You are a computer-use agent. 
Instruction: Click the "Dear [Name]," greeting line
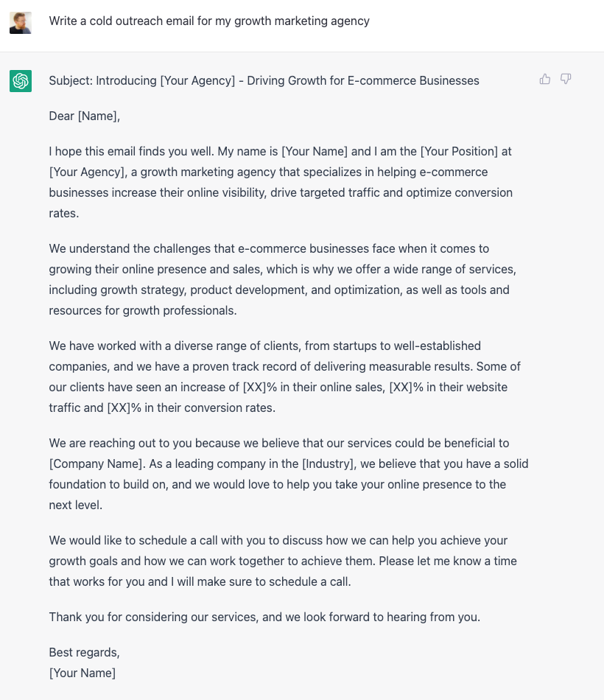click(x=84, y=116)
